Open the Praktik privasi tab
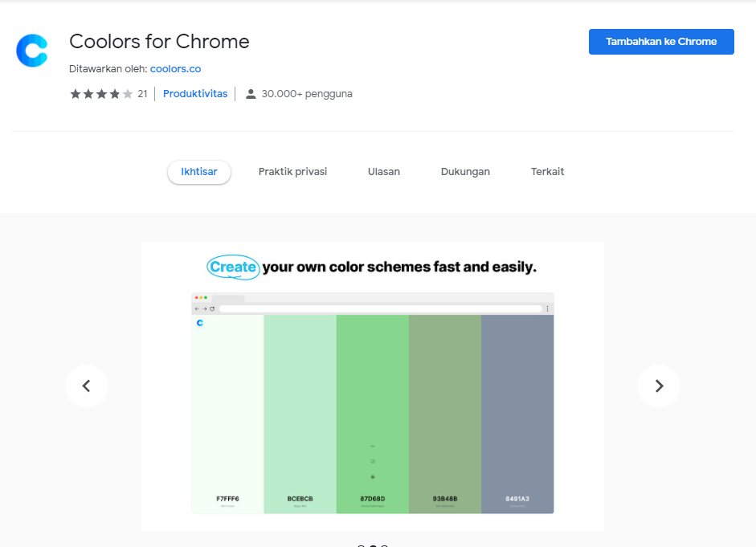Screen dimensions: 756x547 [292, 171]
